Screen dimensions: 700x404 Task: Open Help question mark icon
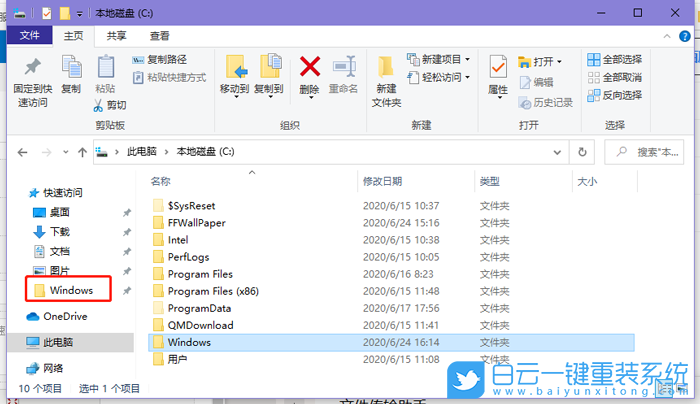pyautogui.click(x=684, y=36)
